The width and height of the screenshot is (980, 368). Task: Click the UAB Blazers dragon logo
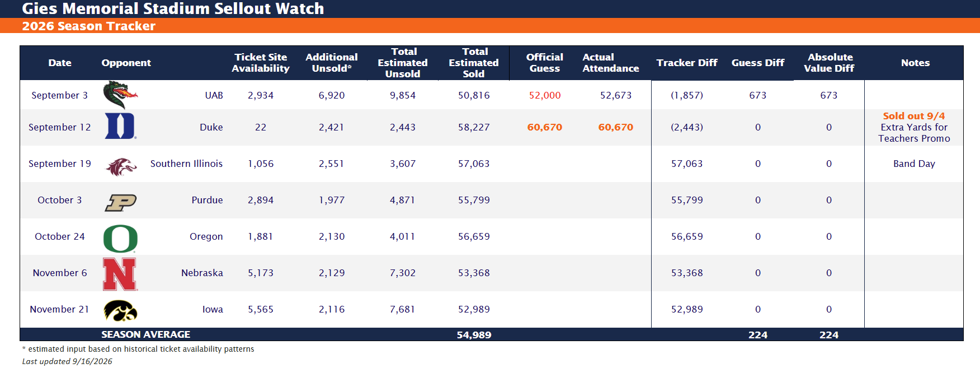(120, 95)
